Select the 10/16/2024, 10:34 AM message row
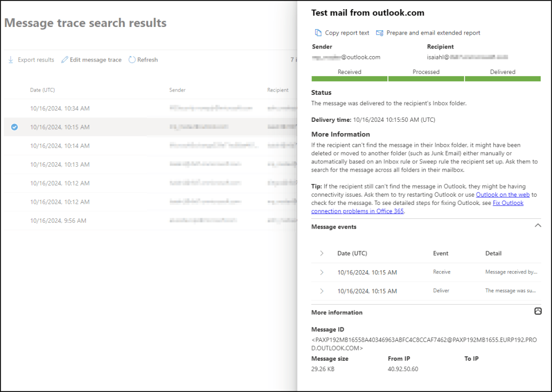This screenshot has height=392, width=552. coord(59,108)
